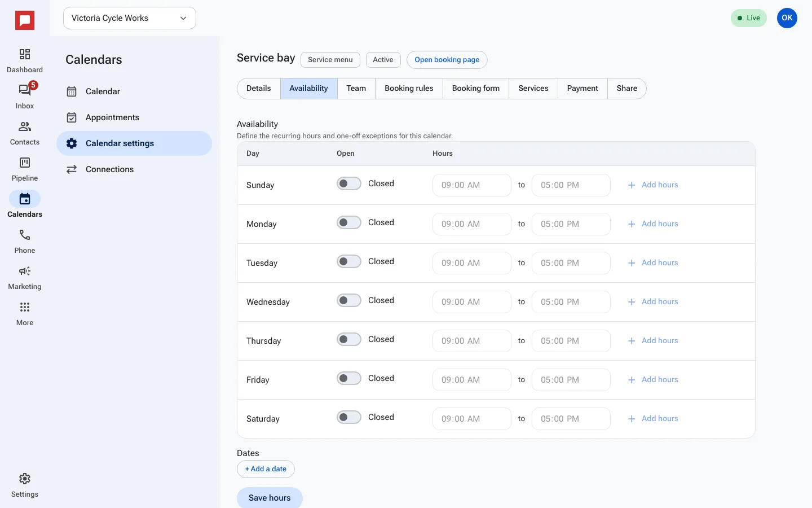Switch to the Details tab

point(259,89)
